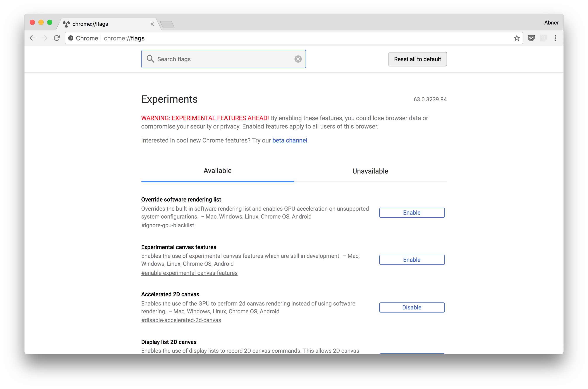Click the Abner profile name
This screenshot has width=588, height=389.
tap(551, 22)
